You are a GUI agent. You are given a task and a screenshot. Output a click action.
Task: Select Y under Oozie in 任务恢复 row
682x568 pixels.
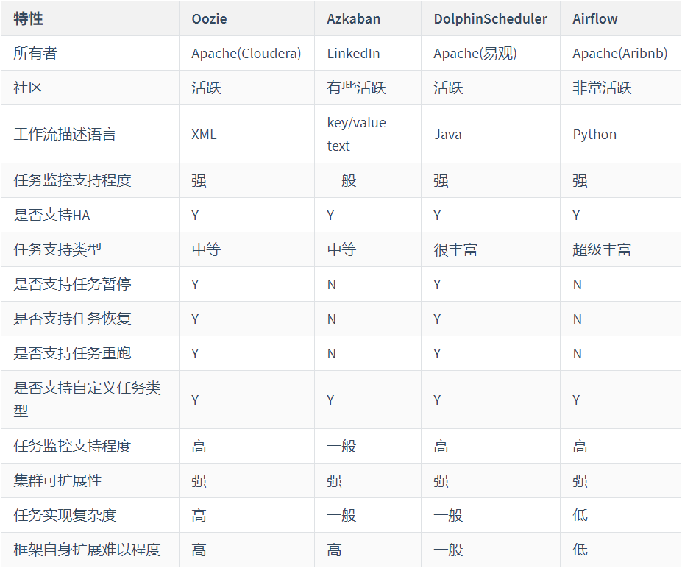point(195,319)
